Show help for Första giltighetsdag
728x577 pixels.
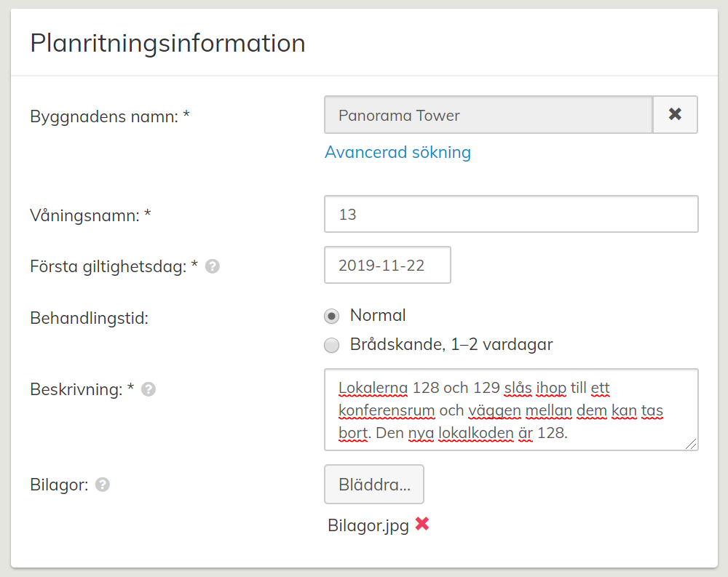(x=213, y=267)
